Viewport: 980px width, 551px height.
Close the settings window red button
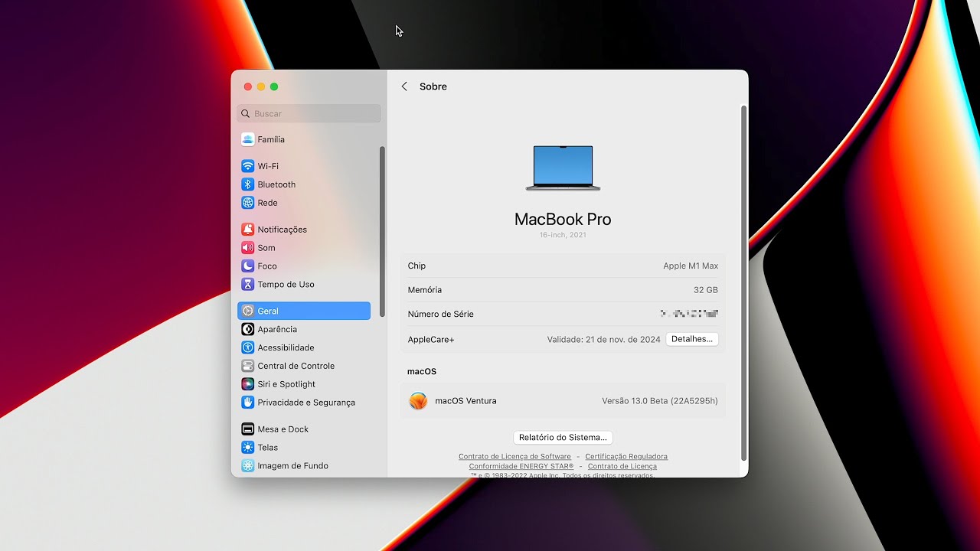[x=247, y=86]
